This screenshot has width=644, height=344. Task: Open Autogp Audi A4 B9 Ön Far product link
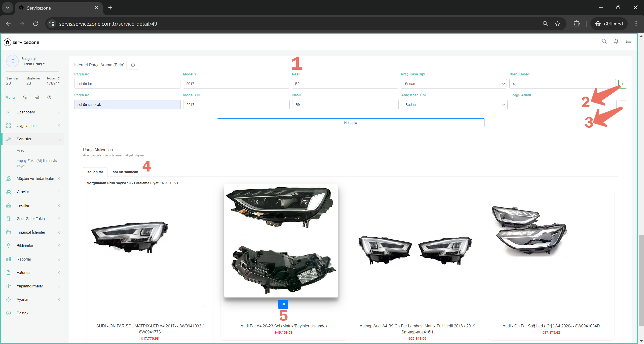(417, 329)
